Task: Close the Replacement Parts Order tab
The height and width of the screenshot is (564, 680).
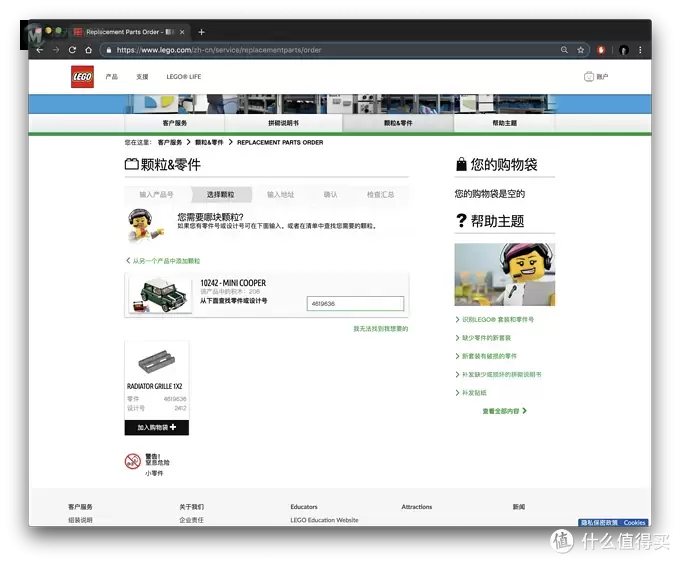Action: pyautogui.click(x=182, y=32)
